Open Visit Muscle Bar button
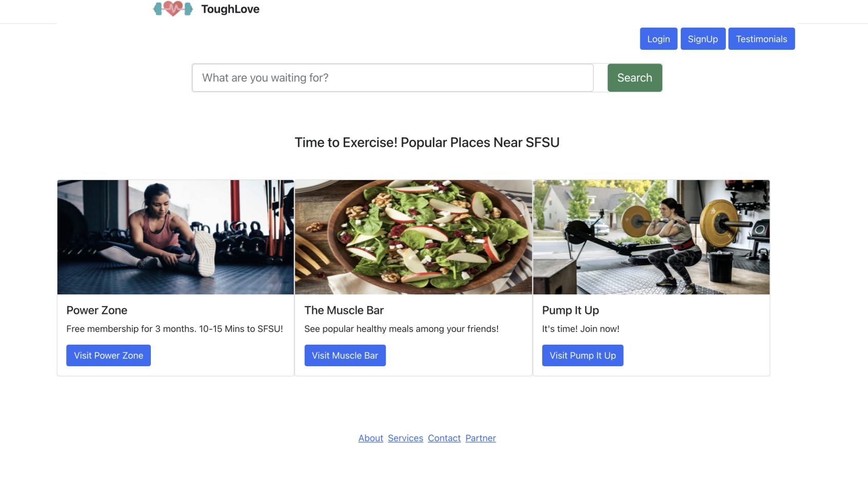The height and width of the screenshot is (478, 868). click(345, 355)
